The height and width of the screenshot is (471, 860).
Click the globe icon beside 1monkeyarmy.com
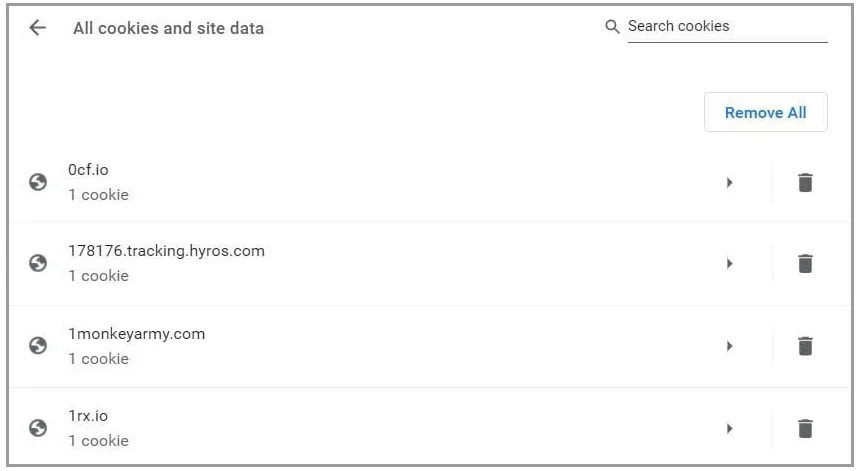tap(38, 345)
